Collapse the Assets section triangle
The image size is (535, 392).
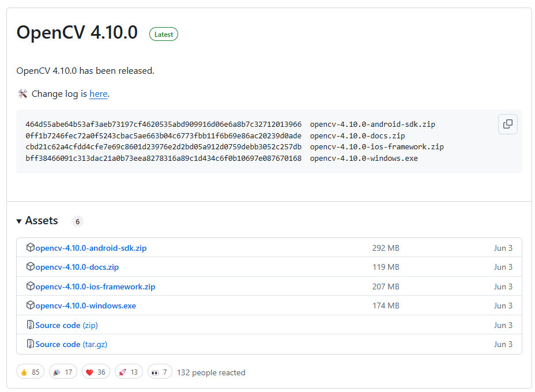(19, 221)
